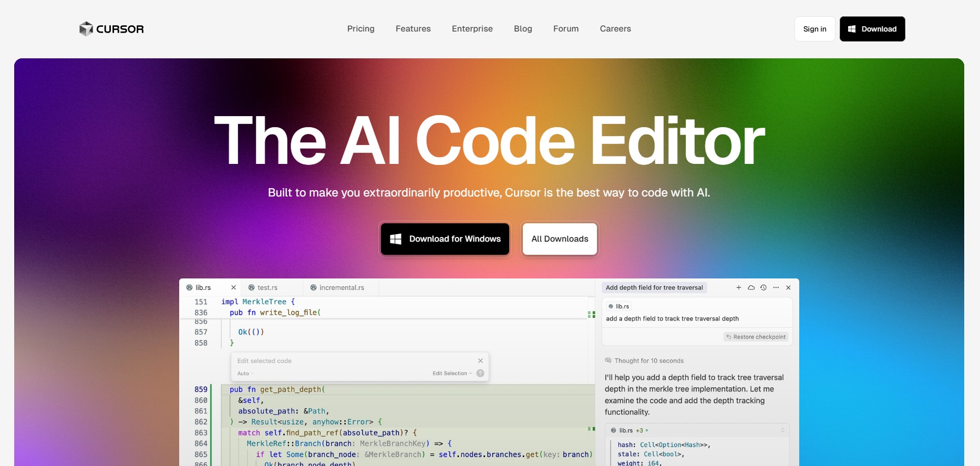The image size is (980, 466).
Task: Open All Downloads
Action: pos(560,239)
